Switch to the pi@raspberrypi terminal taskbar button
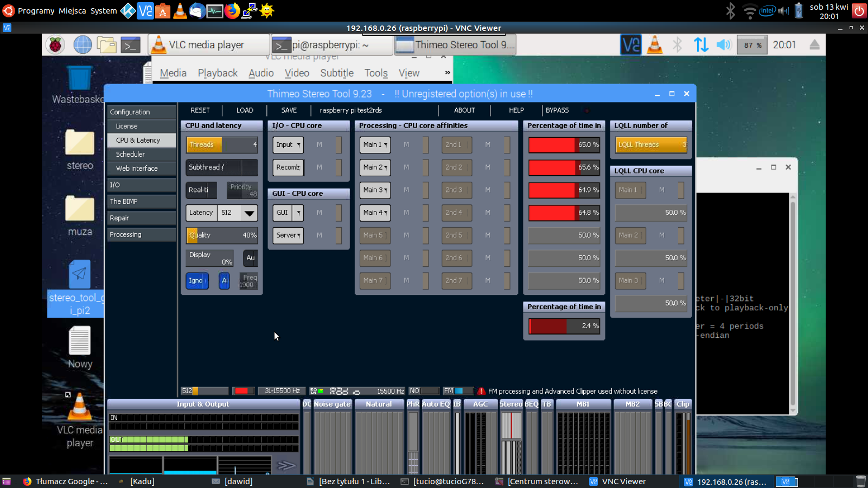Screen dimensions: 868x488 coord(331,45)
